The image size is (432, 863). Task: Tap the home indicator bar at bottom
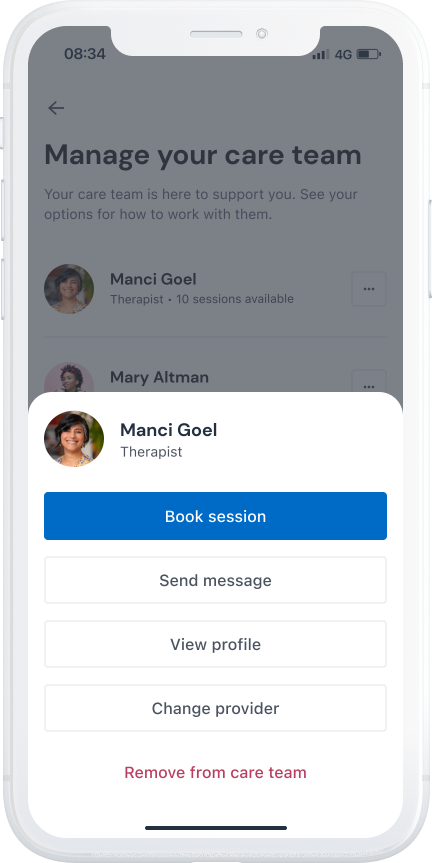coord(216,828)
